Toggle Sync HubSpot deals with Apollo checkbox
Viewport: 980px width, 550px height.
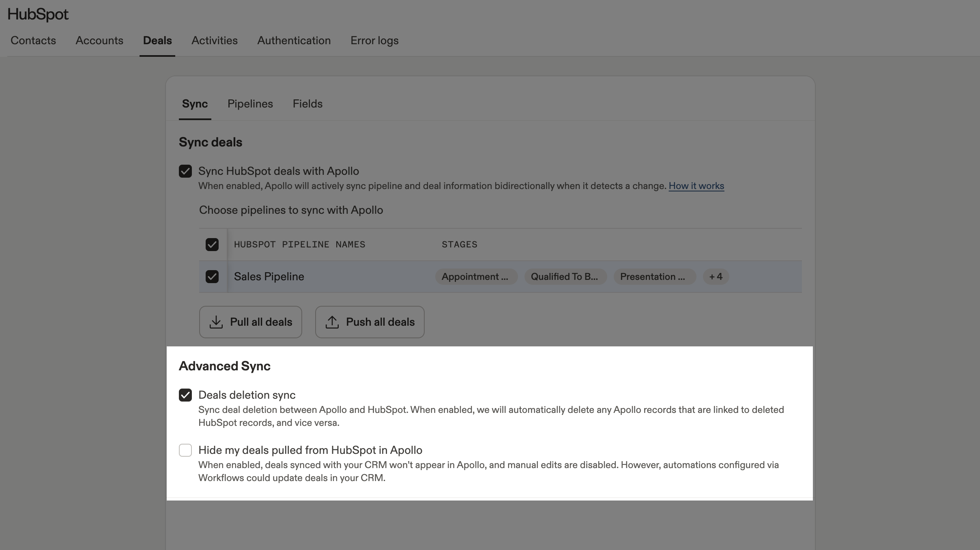tap(185, 171)
